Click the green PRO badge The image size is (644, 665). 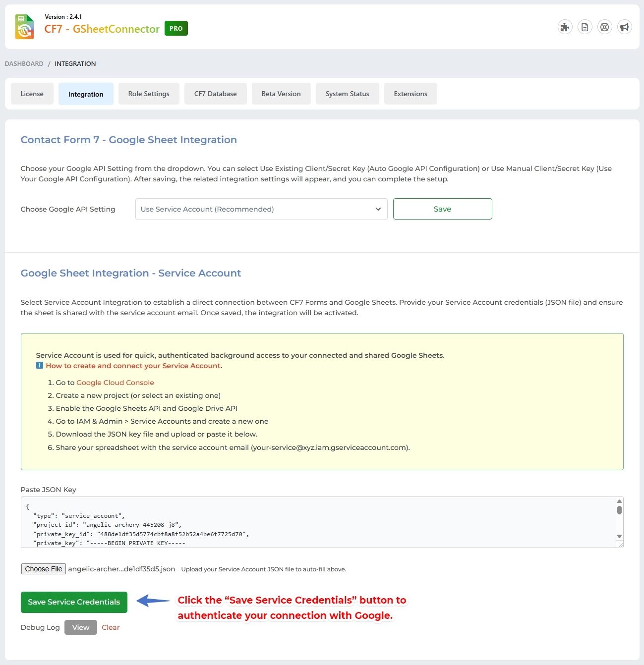(x=176, y=28)
